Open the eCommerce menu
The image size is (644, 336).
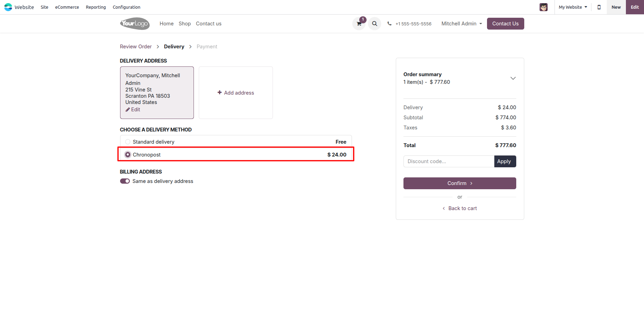pyautogui.click(x=67, y=7)
